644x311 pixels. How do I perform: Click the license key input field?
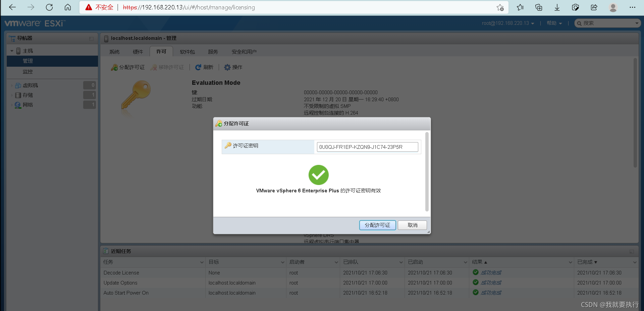368,147
